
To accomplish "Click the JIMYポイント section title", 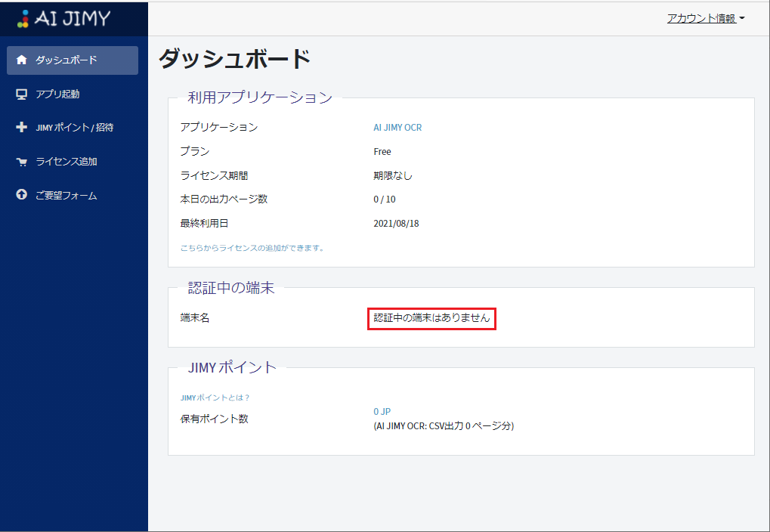I will [232, 367].
